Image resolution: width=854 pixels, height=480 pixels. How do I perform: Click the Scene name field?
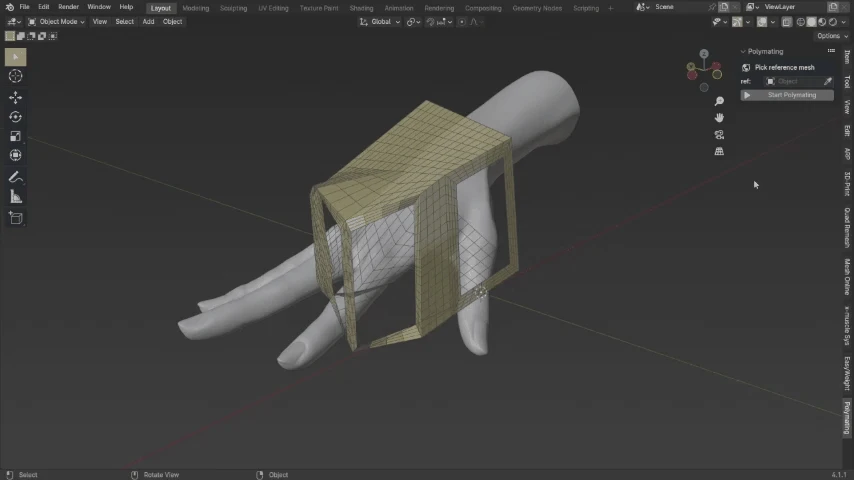coord(679,7)
